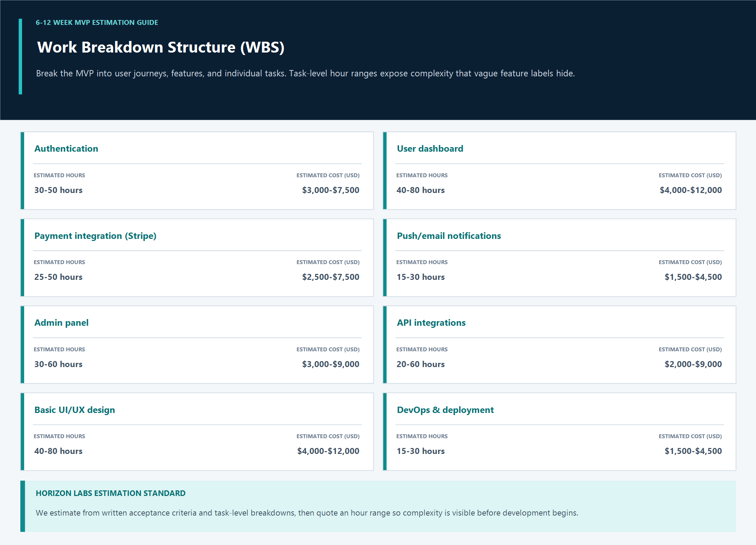Image resolution: width=756 pixels, height=545 pixels.
Task: Click Basic UI/UX design cost $4,000-$12,000
Action: 328,451
